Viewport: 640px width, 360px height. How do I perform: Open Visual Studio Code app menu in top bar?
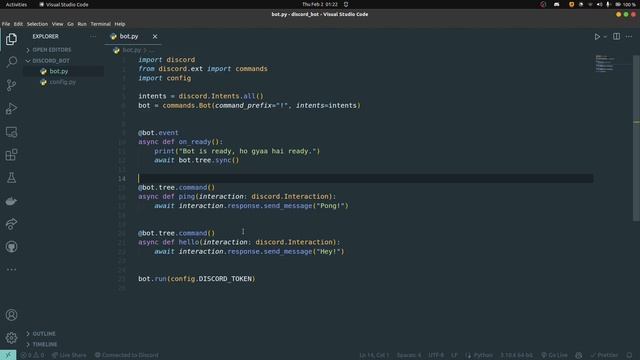pyautogui.click(x=63, y=4)
